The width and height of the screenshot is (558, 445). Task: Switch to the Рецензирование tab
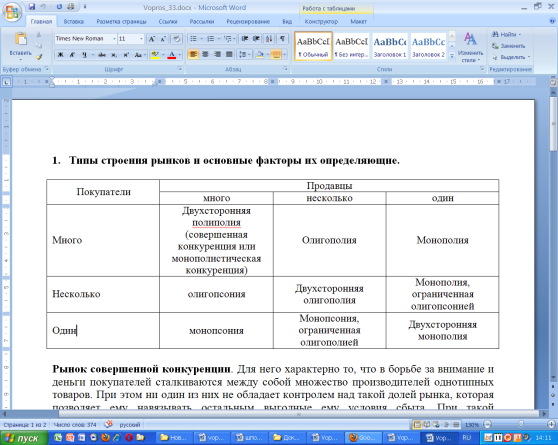pos(248,21)
